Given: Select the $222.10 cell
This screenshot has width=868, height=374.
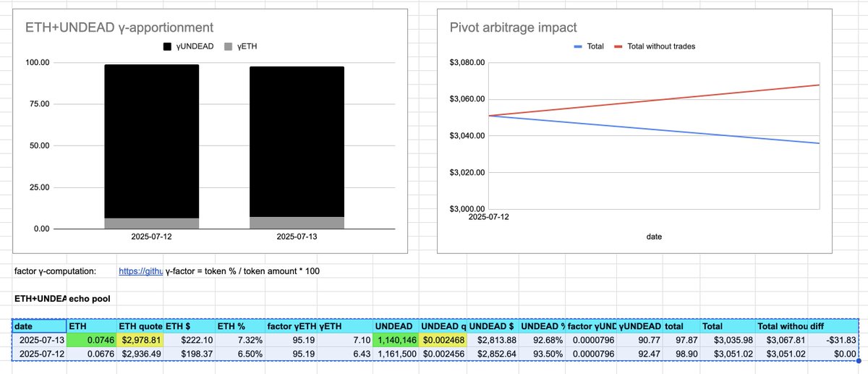Looking at the screenshot, I should click(x=190, y=341).
